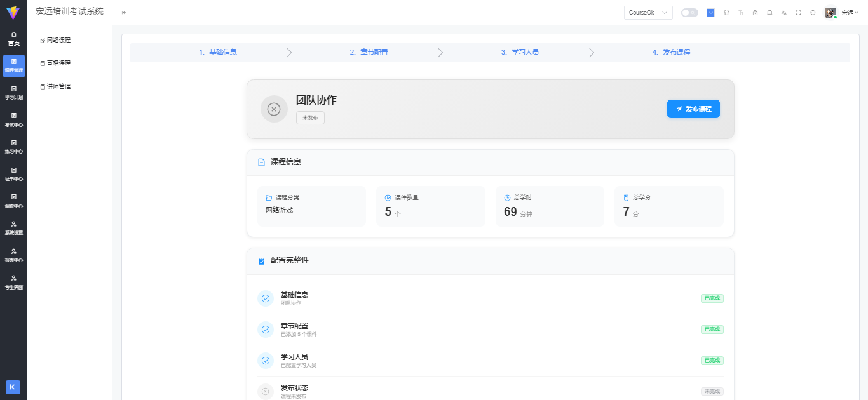The image size is (868, 400).
Task: Select 证书中心 from the sidebar
Action: pos(13,174)
